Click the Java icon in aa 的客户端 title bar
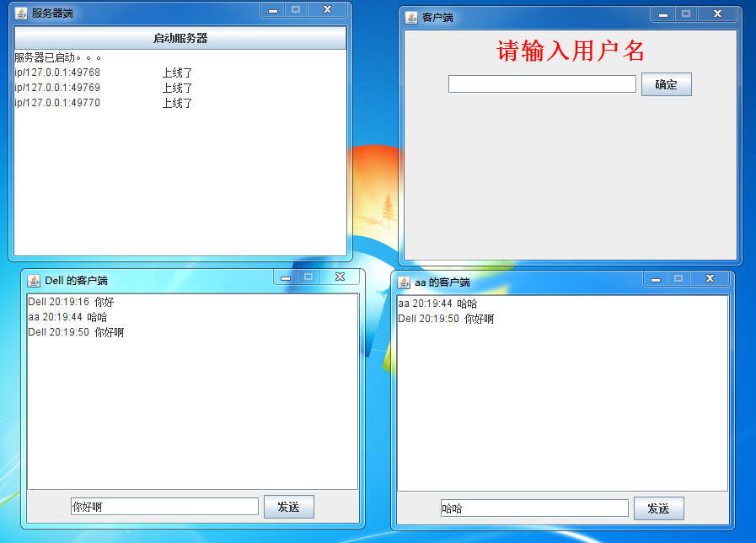This screenshot has width=756, height=543. coord(404,282)
